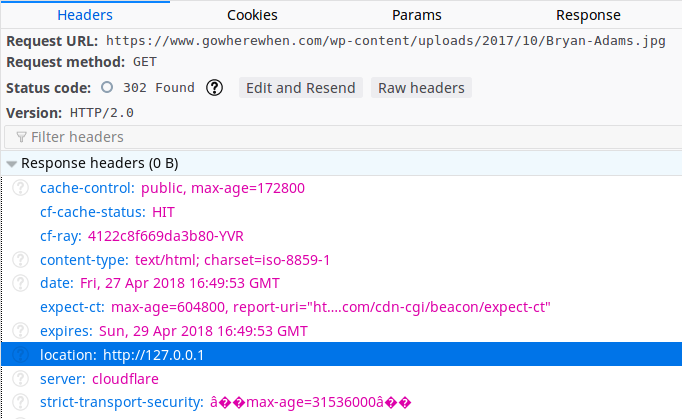Collapse the Response headers section
682x419 pixels.
pos(12,163)
